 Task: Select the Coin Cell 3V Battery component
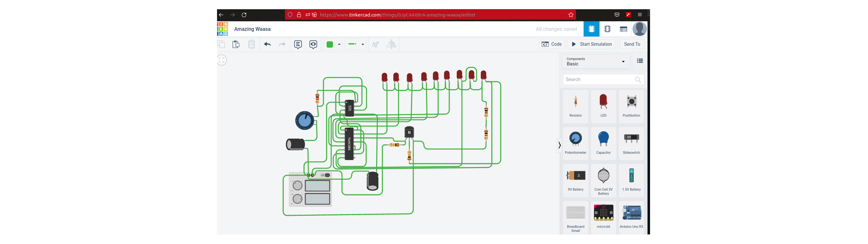click(603, 180)
